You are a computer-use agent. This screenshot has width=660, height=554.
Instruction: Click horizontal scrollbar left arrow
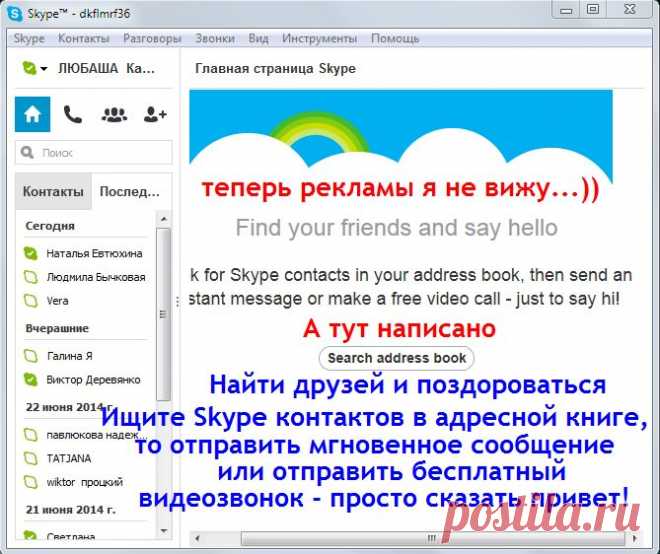click(x=197, y=538)
